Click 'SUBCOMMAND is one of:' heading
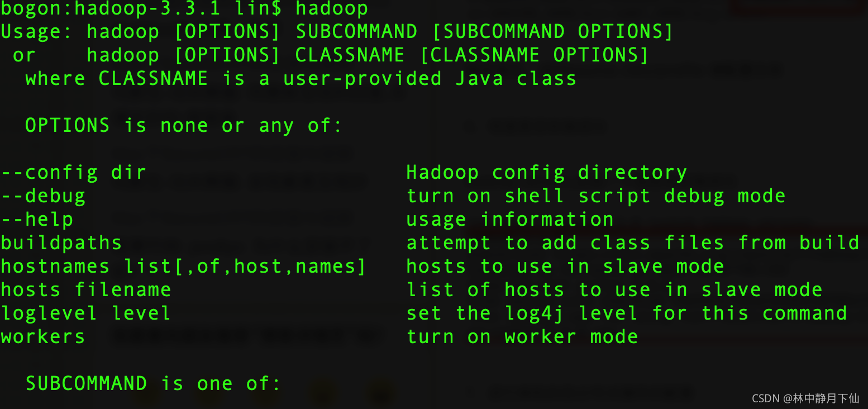Image resolution: width=868 pixels, height=409 pixels. [x=152, y=384]
